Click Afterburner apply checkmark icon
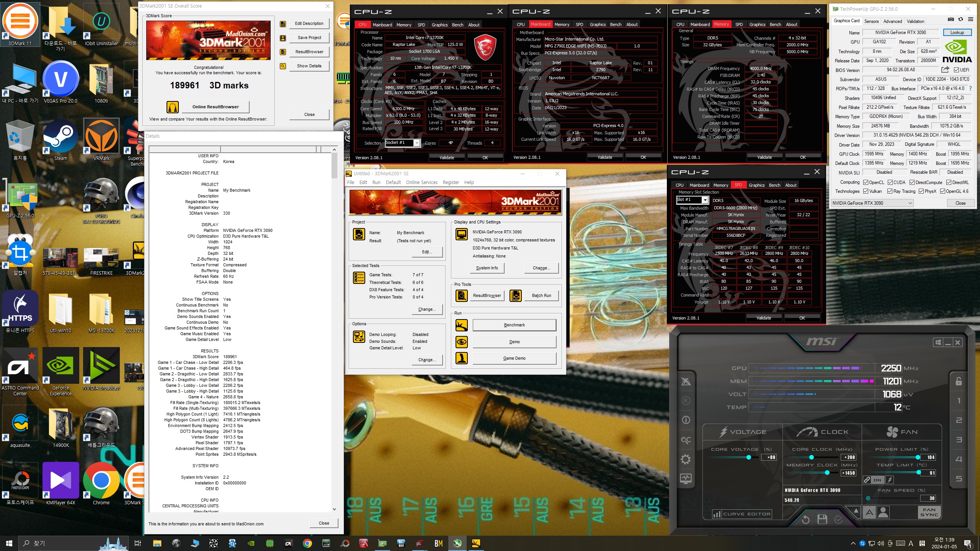 pyautogui.click(x=838, y=519)
